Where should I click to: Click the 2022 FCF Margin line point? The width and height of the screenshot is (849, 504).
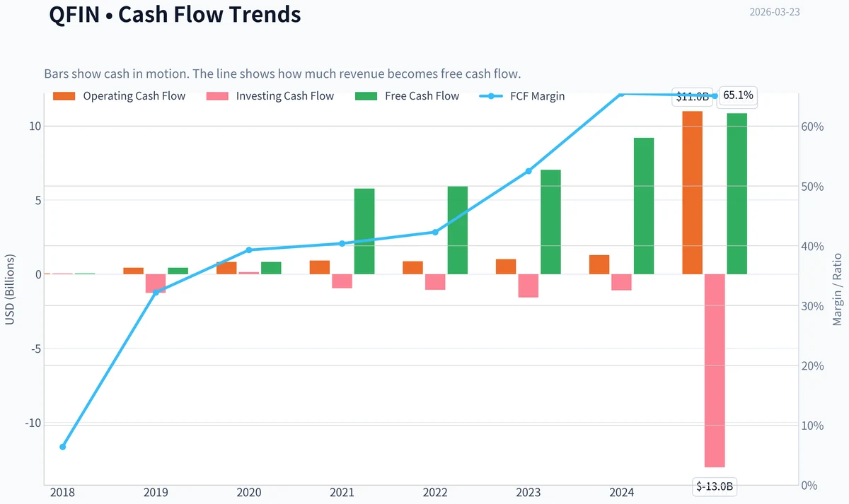click(x=435, y=232)
